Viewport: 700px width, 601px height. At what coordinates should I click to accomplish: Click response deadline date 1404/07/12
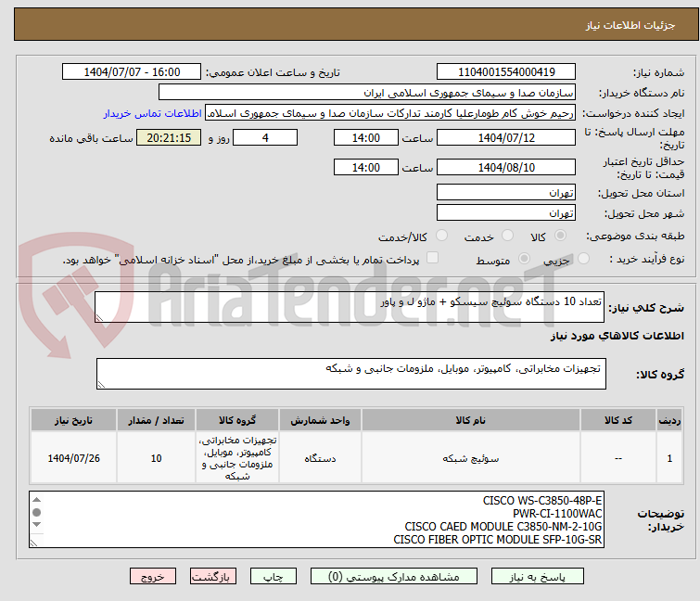[506, 137]
